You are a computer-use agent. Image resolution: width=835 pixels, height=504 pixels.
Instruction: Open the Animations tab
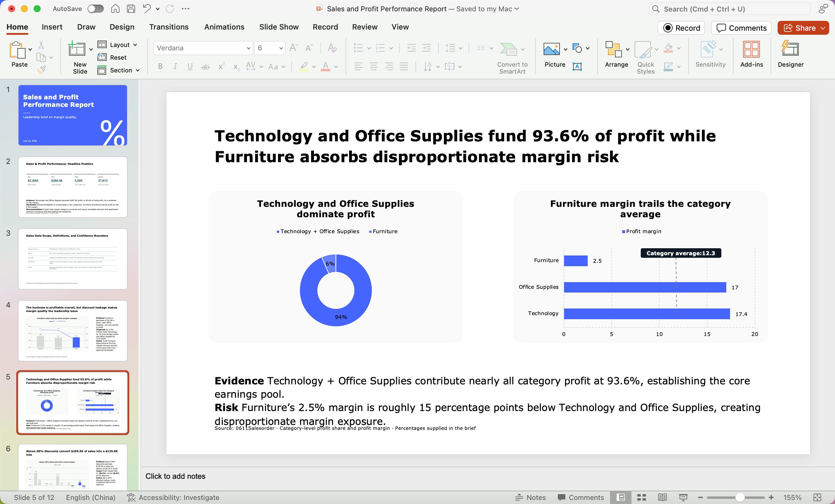pos(224,27)
